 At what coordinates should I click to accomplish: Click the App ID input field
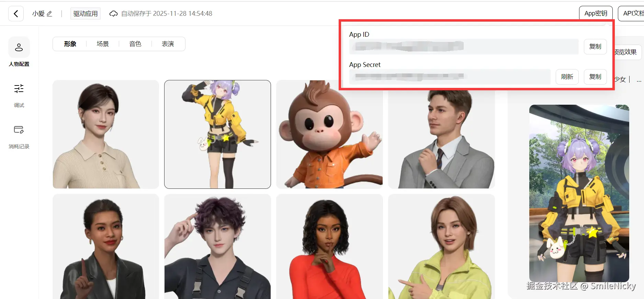(x=464, y=46)
